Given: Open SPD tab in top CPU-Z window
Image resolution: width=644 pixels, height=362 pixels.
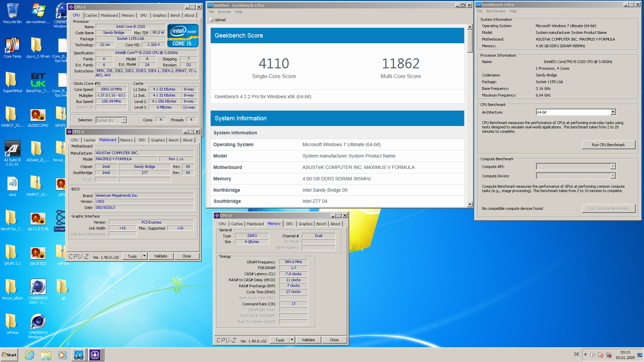Looking at the screenshot, I should (x=144, y=15).
